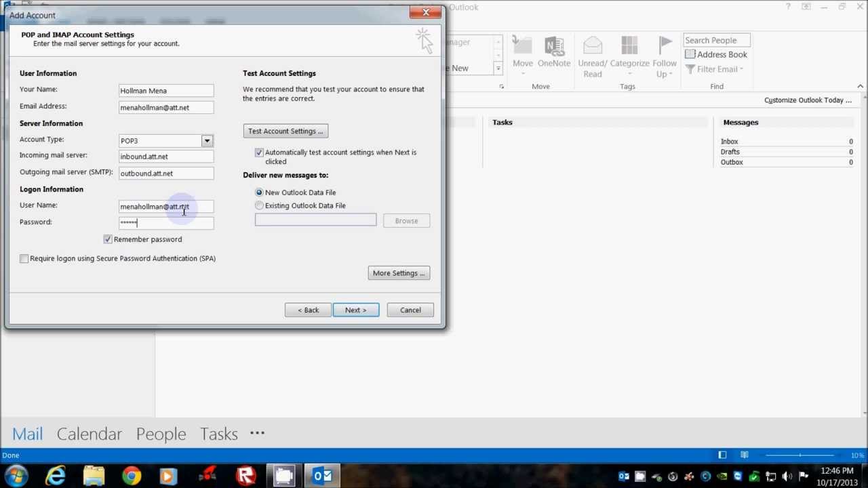Click Inbox under Messages
This screenshot has height=488, width=868.
pos(729,142)
